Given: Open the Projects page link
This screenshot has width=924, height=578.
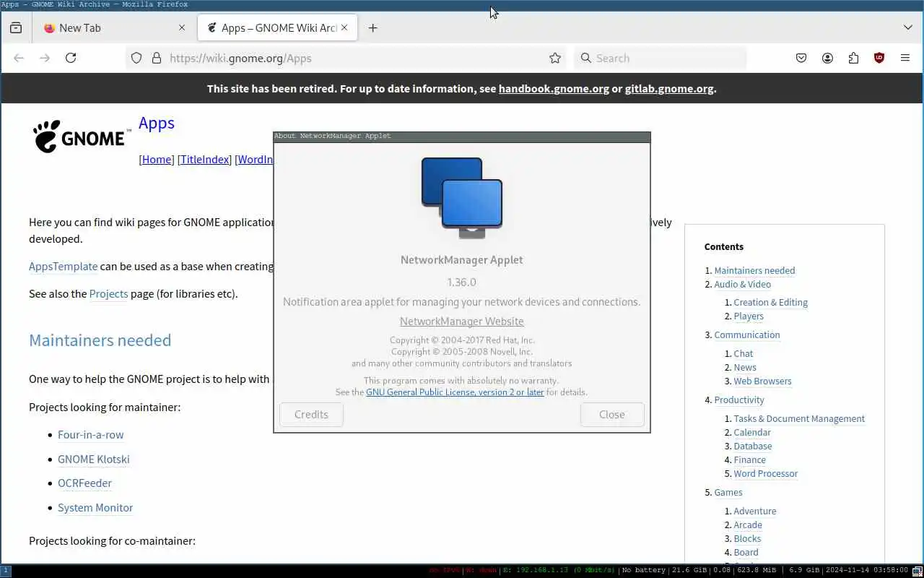Looking at the screenshot, I should [108, 294].
